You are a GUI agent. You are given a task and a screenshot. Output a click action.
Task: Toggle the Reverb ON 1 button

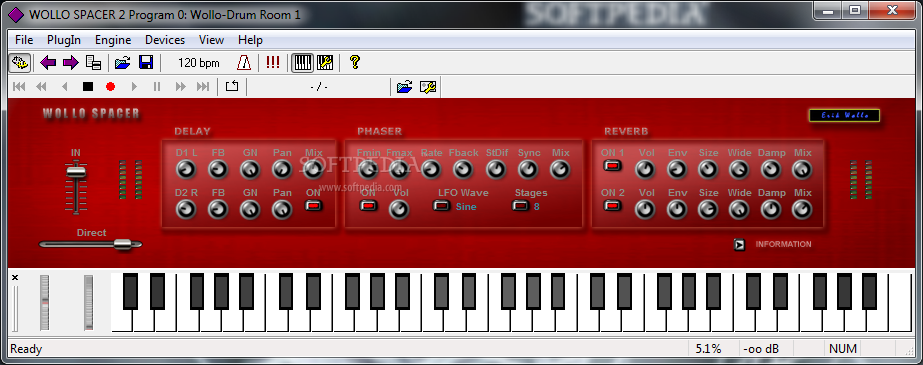tap(612, 165)
